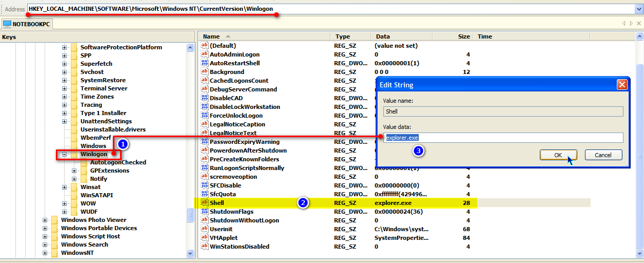Screen dimensions: 644x263
Task: Click the DWORD icon beside ShutdownFlags
Action: coord(204,212)
